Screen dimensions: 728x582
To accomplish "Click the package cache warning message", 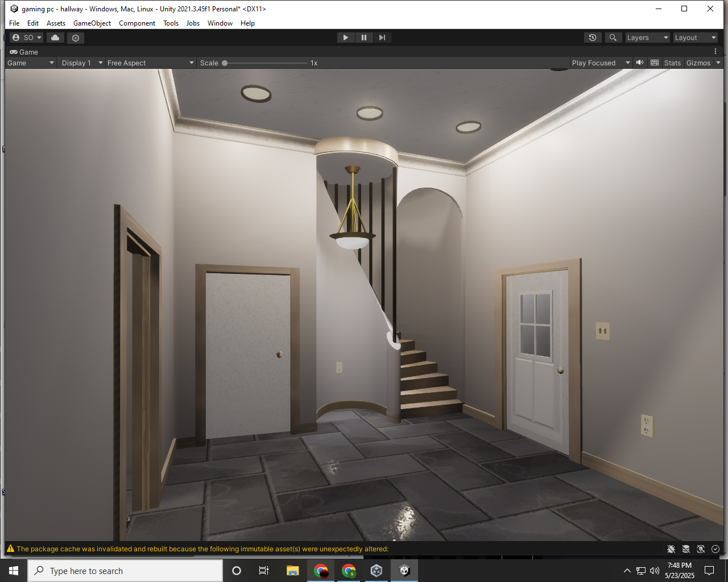I will [202, 549].
